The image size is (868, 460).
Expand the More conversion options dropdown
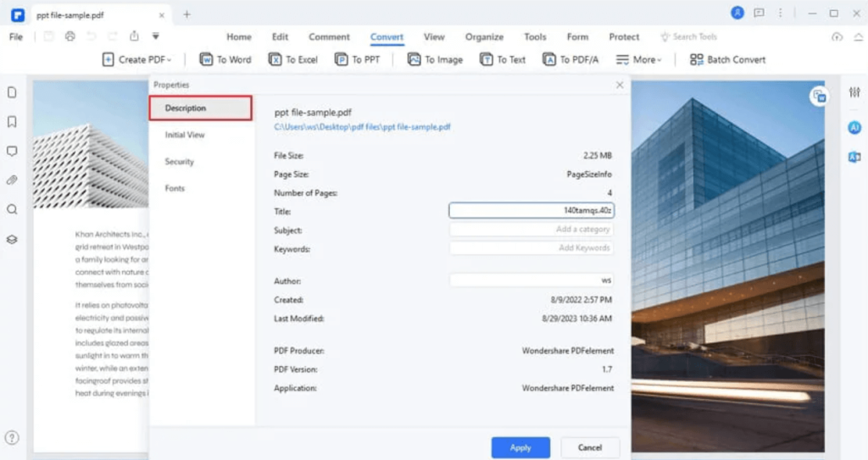pos(638,59)
